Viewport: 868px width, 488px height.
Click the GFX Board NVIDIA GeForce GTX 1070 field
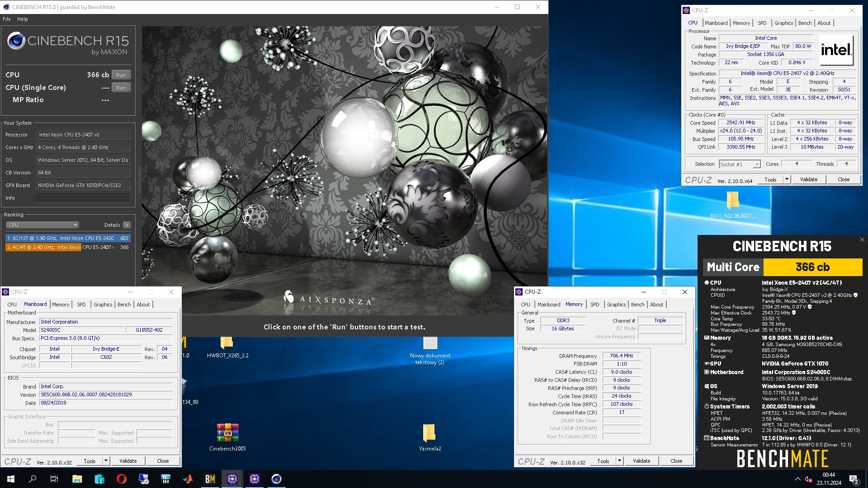tap(83, 185)
